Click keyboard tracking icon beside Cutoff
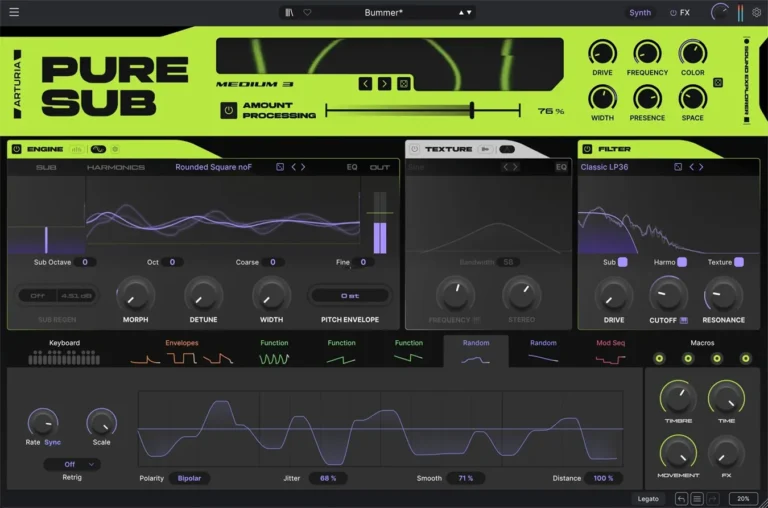 684,320
